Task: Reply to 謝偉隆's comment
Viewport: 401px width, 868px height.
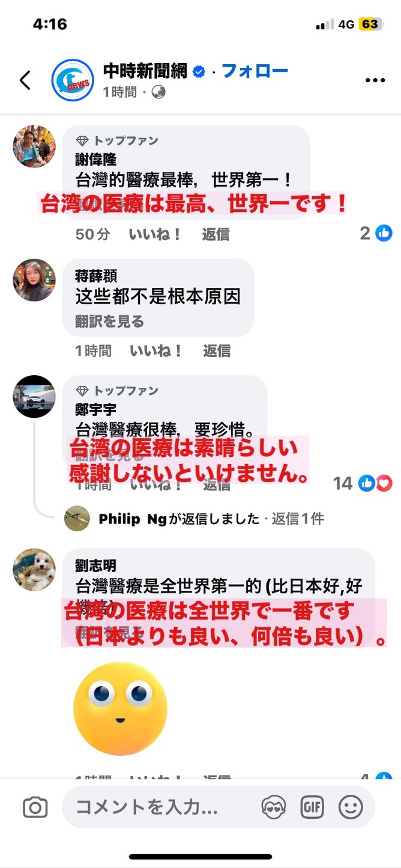Action: (216, 234)
